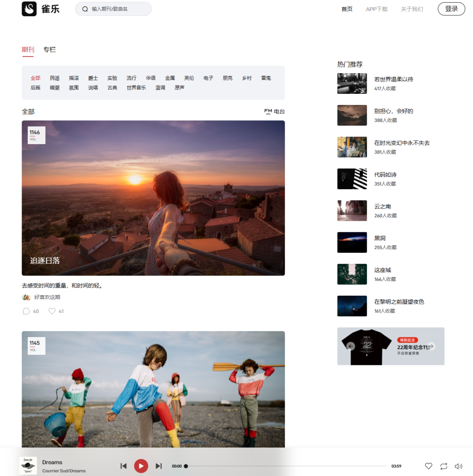Click the right arrow on merchandise banner
This screenshot has width=473, height=476.
[431, 346]
